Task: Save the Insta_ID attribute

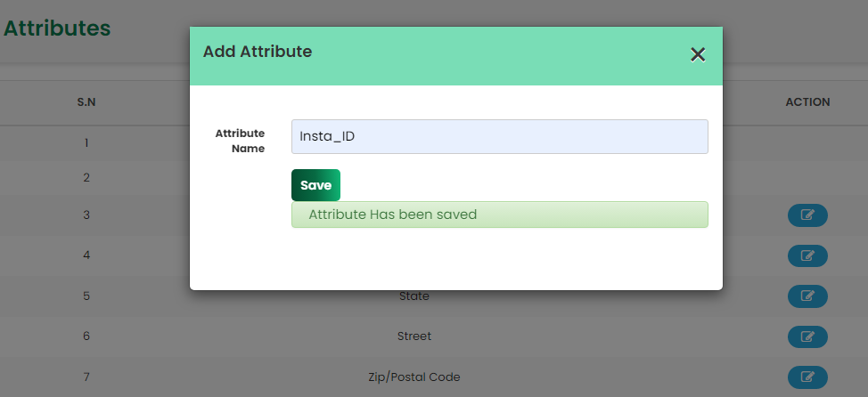Action: (x=315, y=185)
